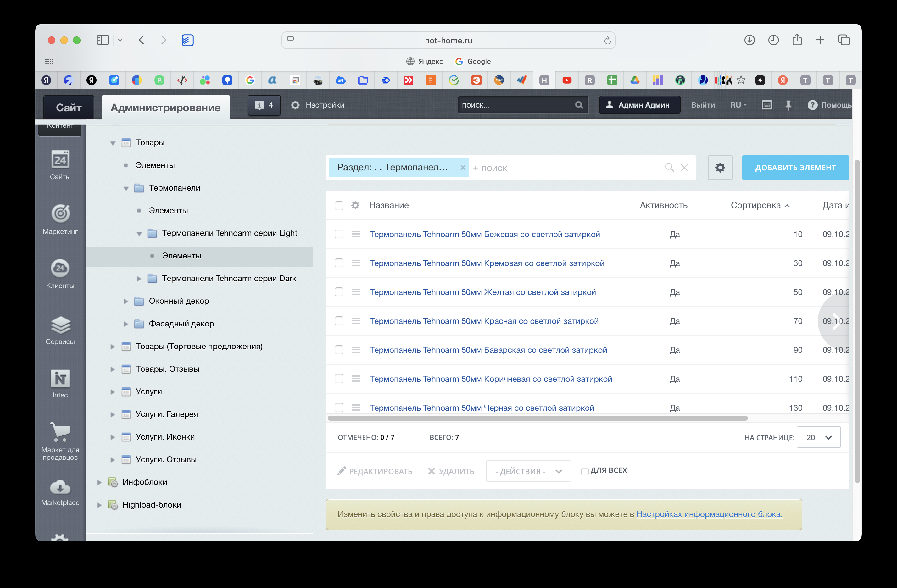The height and width of the screenshot is (588, 897).
Task: Toggle the select-all header checkbox
Action: (x=339, y=205)
